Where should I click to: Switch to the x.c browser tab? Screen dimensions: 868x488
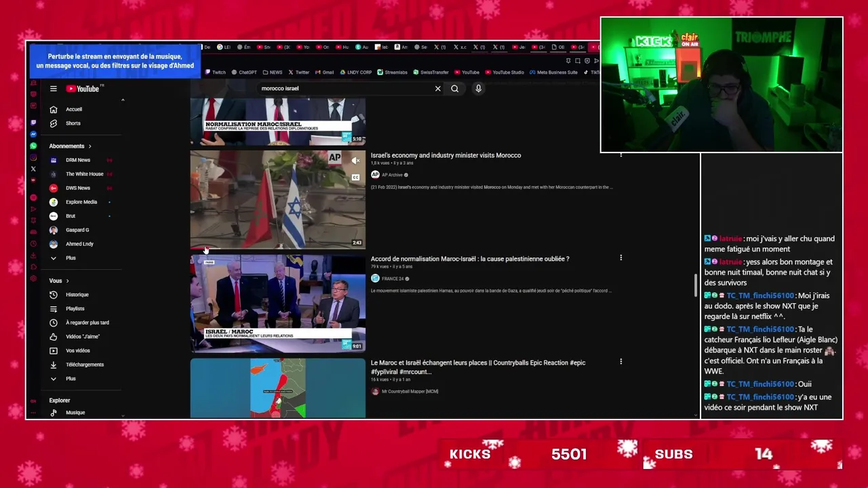pos(461,47)
